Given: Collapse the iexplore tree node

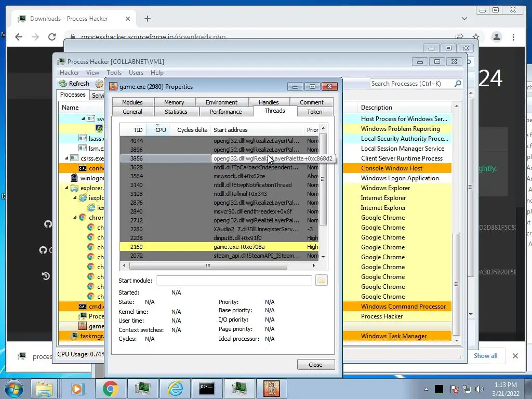Looking at the screenshot, I should click(75, 198).
